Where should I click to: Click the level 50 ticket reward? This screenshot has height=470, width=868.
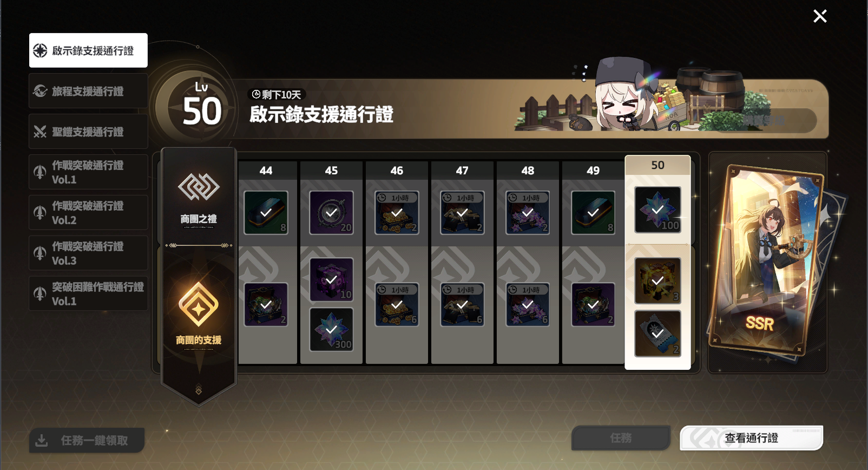(657, 334)
